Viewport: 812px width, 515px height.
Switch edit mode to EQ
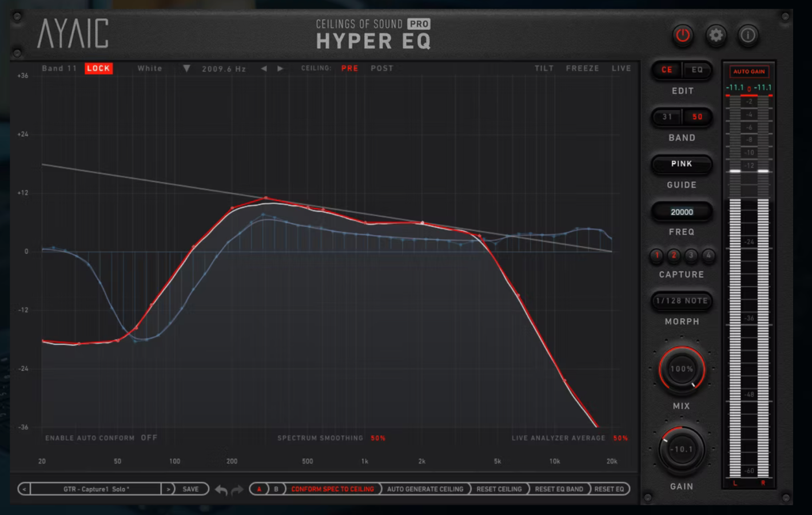[697, 70]
